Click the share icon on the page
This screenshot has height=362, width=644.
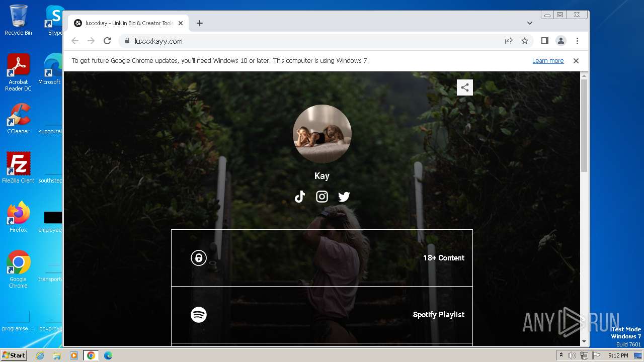[465, 87]
